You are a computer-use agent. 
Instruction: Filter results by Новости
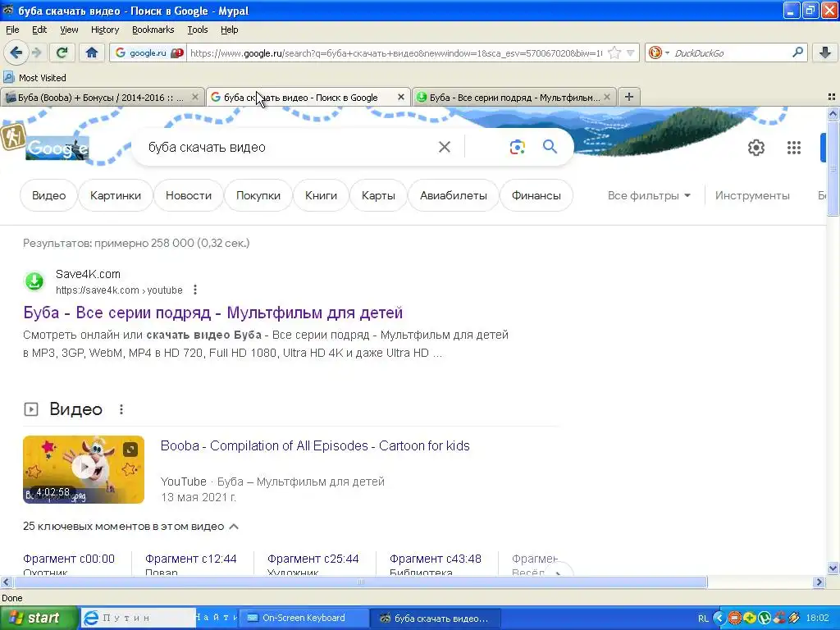(189, 195)
